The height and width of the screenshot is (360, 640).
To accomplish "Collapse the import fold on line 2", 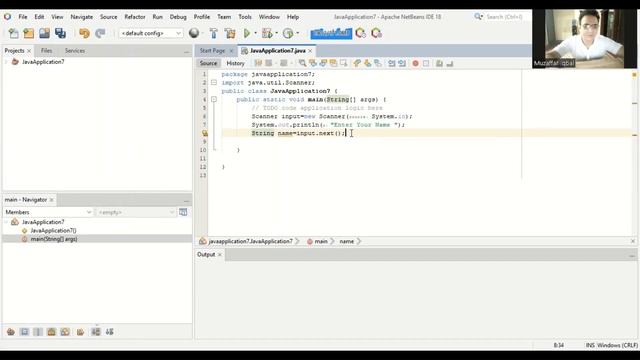I will point(214,82).
